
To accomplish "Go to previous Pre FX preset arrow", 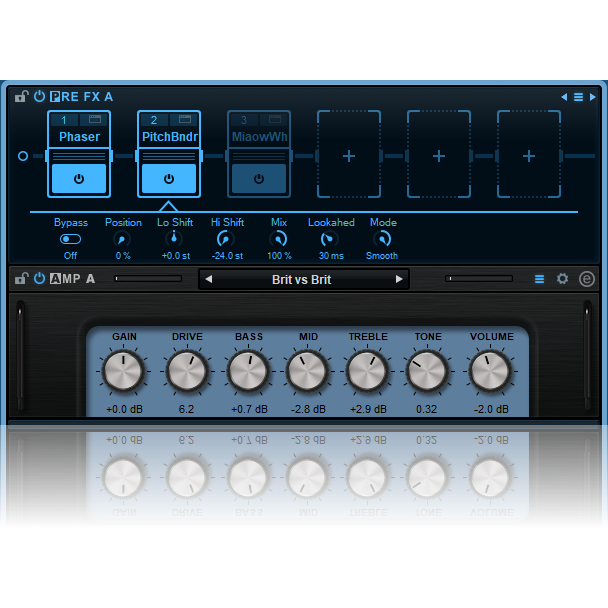I will coord(564,97).
